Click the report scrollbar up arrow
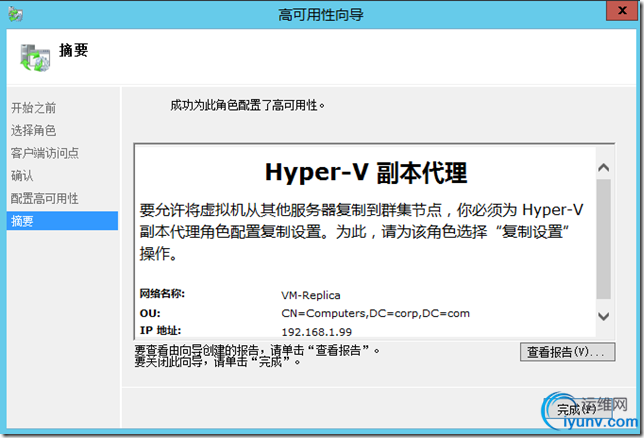The height and width of the screenshot is (438, 644). 604,168
